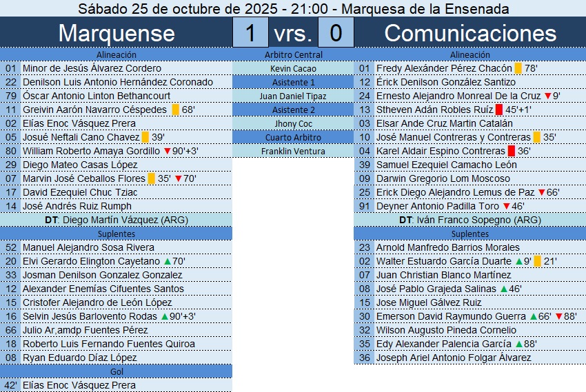This screenshot has height=392, width=586.
Task: Click yellow card beside Josué Neftalí Cano Chavez
Action: (x=145, y=137)
